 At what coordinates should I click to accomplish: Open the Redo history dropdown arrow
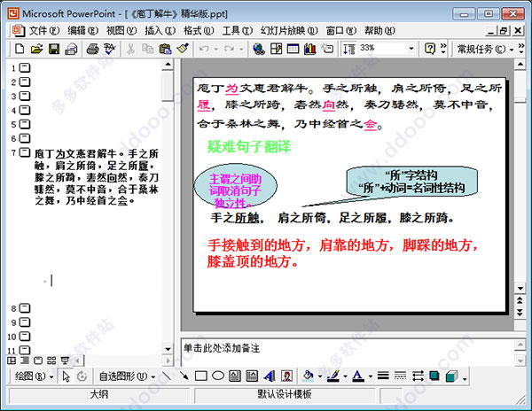click(x=241, y=49)
